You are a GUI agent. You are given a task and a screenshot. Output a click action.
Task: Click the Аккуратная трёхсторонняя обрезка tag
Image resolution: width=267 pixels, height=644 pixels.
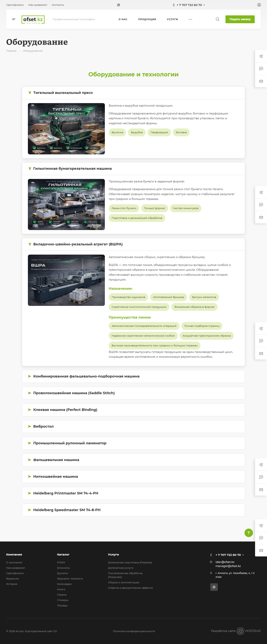point(207,336)
